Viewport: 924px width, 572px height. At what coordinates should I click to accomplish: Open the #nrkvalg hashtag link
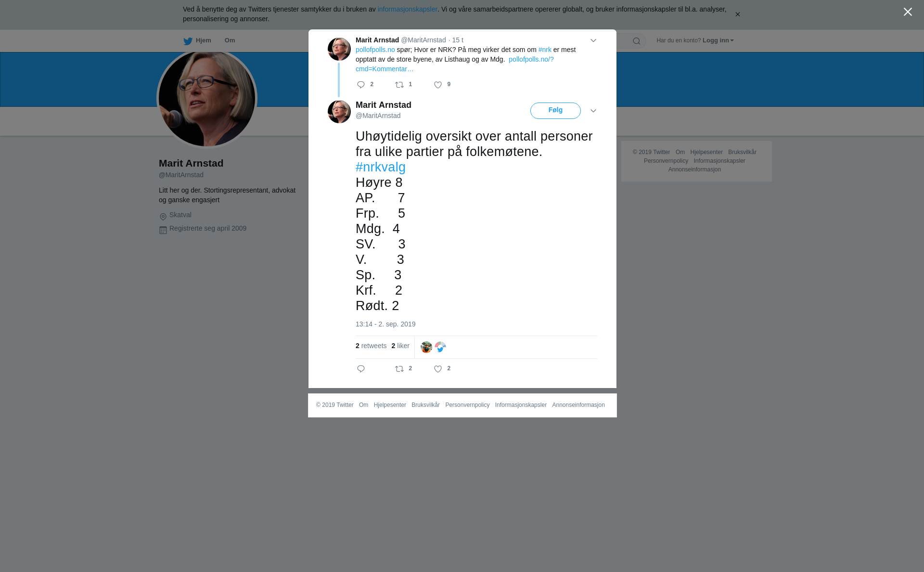[381, 167]
